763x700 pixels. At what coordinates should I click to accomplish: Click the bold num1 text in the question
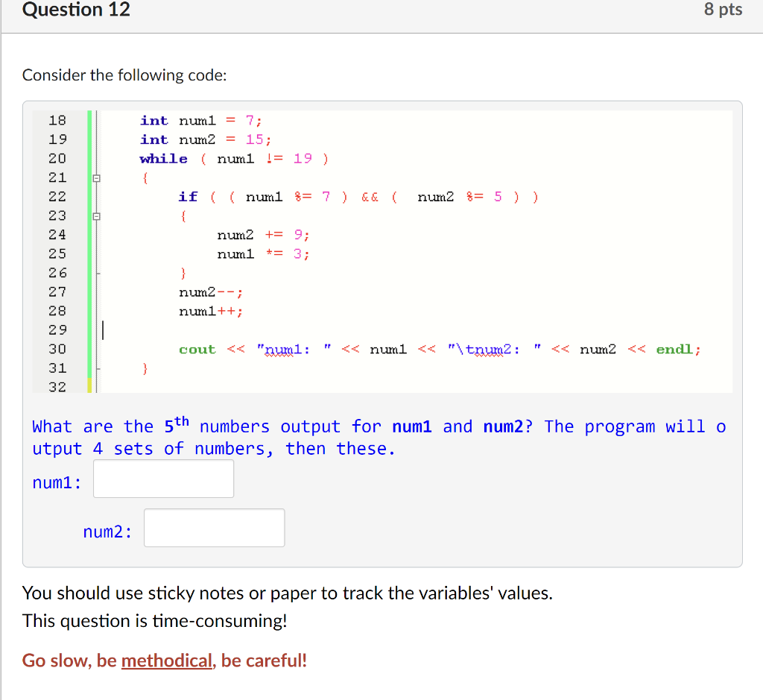click(412, 426)
